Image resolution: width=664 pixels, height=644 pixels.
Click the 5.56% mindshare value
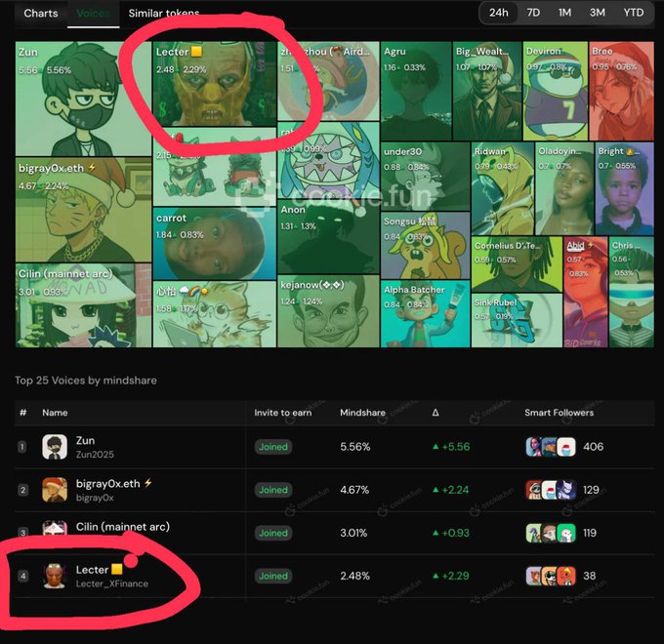(354, 446)
